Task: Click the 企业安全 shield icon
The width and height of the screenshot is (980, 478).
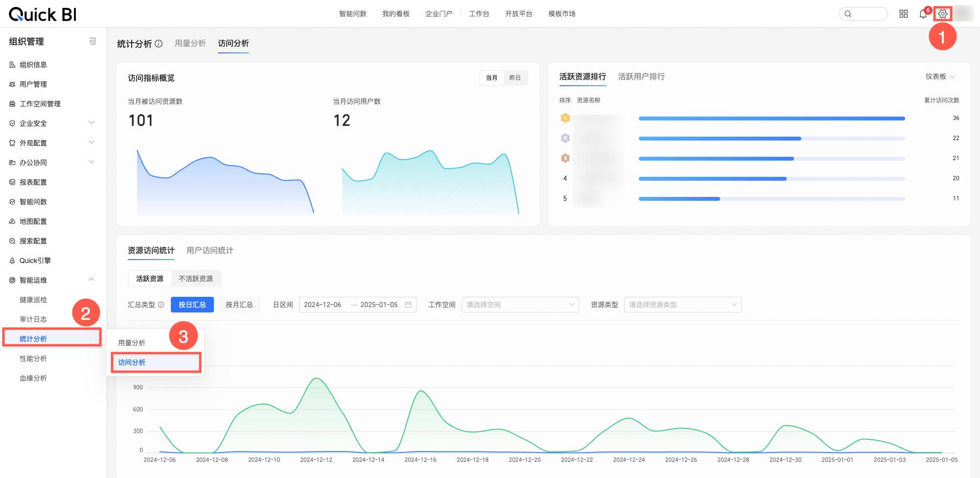Action: tap(12, 123)
